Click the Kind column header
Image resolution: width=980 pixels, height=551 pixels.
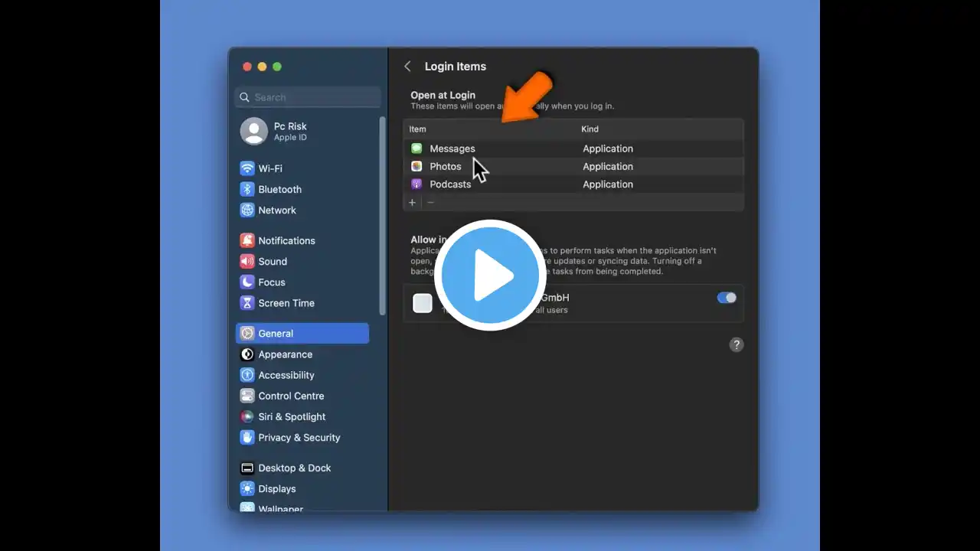(x=590, y=129)
